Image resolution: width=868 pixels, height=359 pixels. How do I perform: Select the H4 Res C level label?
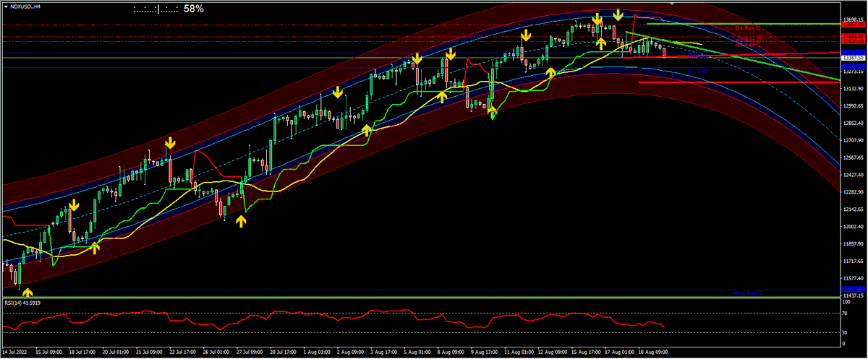tap(748, 45)
